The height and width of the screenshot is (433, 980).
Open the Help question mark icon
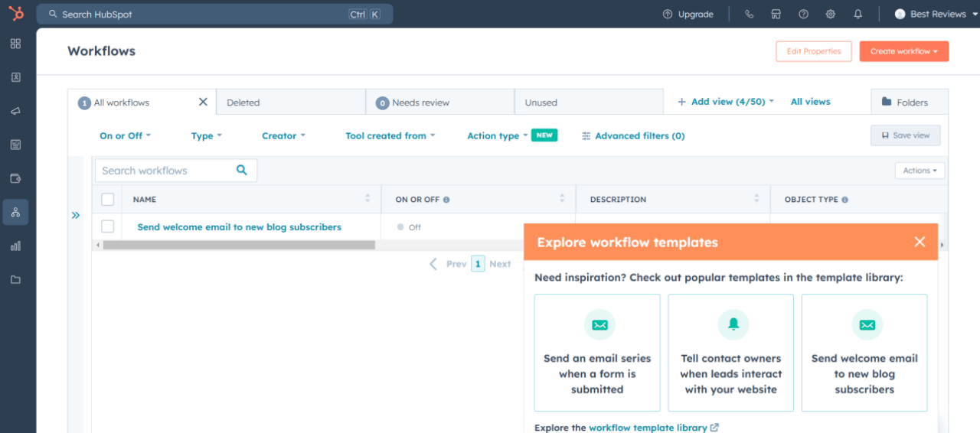pos(803,14)
